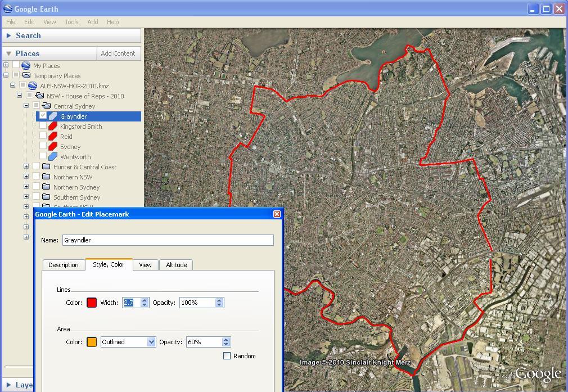The width and height of the screenshot is (568, 392).
Task: Adjust the Width spinner arrows
Action: pyautogui.click(x=145, y=303)
